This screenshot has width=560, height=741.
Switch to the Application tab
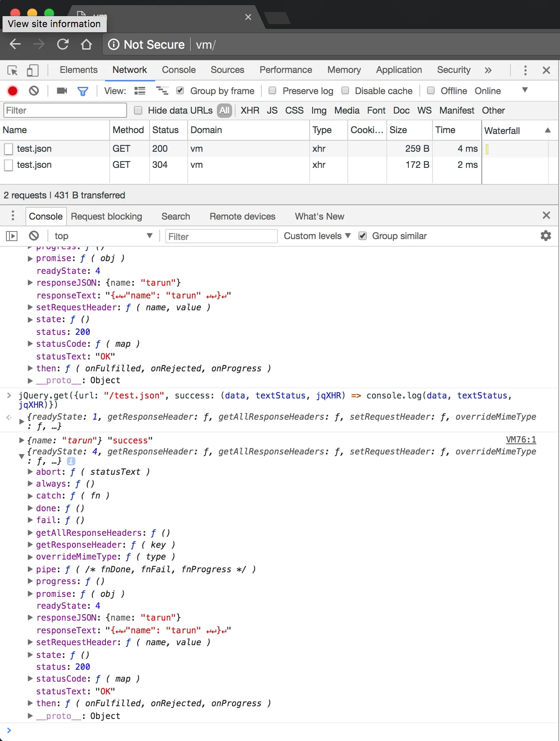tap(399, 70)
